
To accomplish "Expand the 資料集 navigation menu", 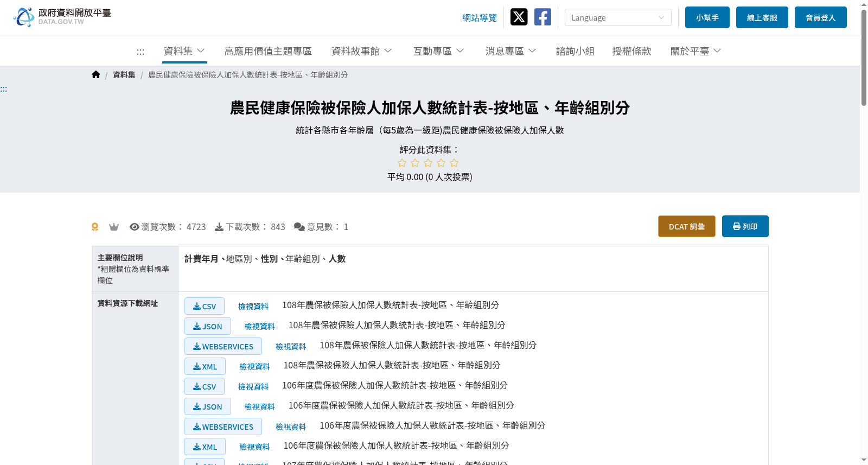I will [184, 51].
